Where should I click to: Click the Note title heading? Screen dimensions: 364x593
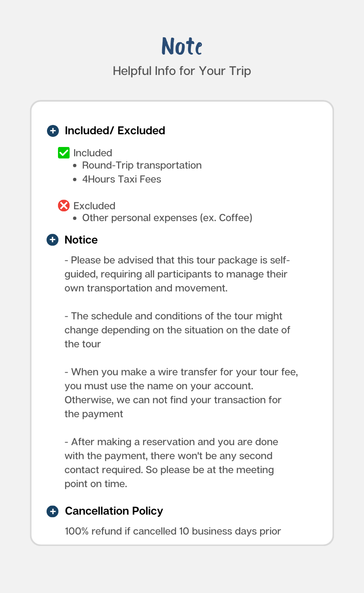tap(182, 46)
